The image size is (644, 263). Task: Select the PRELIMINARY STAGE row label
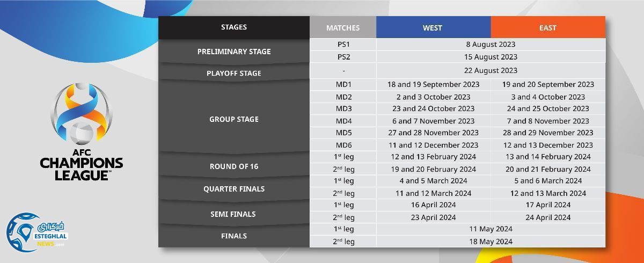click(234, 52)
